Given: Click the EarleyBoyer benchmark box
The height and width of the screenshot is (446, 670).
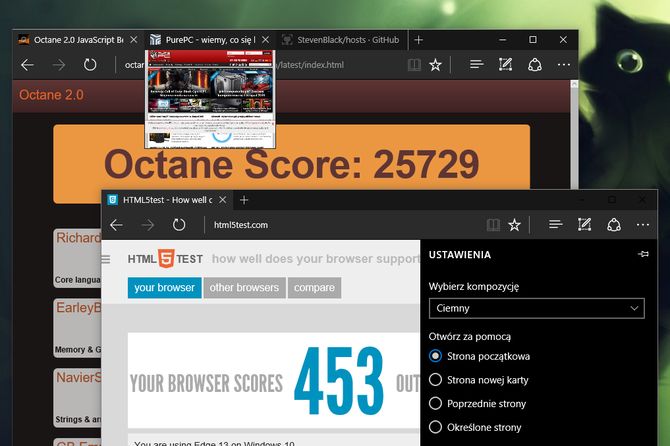Looking at the screenshot, I should [x=78, y=328].
